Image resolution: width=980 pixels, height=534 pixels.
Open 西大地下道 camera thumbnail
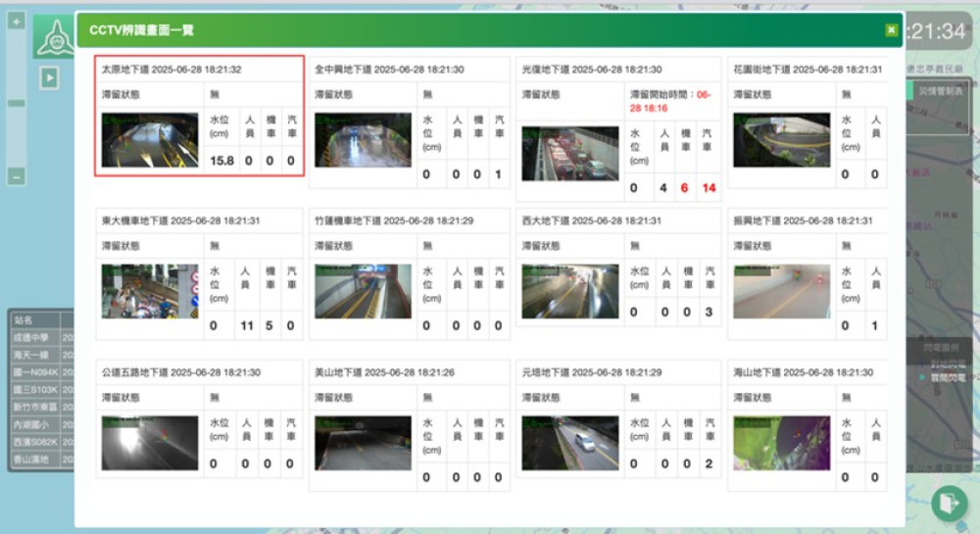570,291
